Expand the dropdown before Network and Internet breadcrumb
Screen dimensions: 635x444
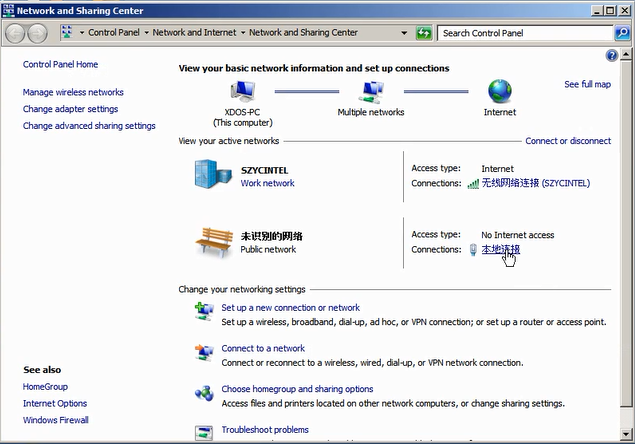tap(147, 33)
